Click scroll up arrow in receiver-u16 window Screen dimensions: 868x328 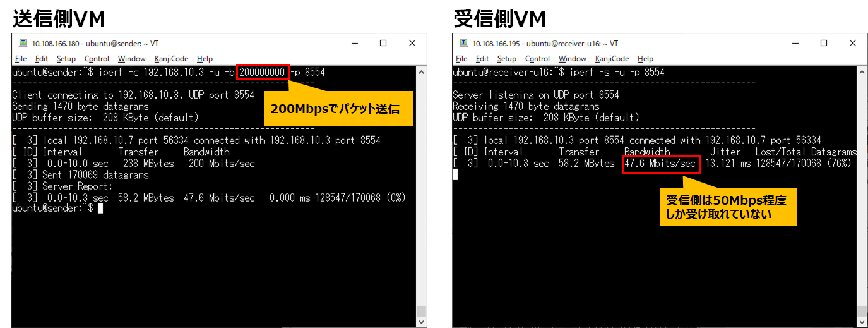[862, 71]
